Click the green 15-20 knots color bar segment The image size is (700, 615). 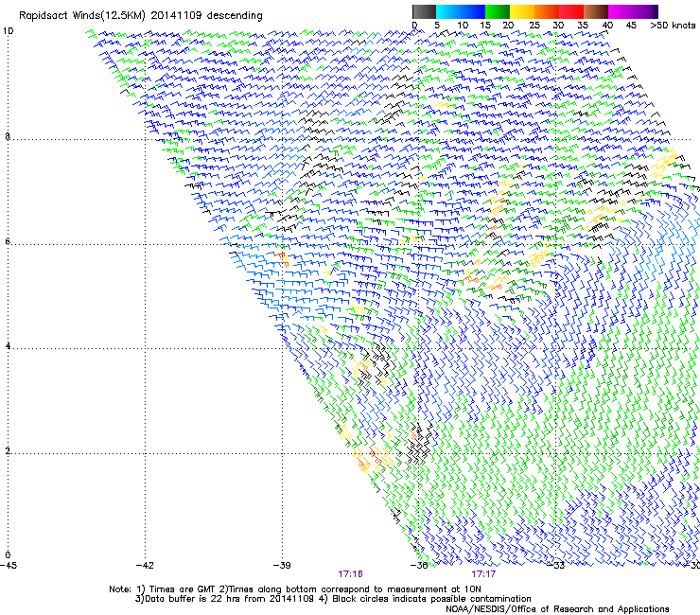pyautogui.click(x=498, y=11)
